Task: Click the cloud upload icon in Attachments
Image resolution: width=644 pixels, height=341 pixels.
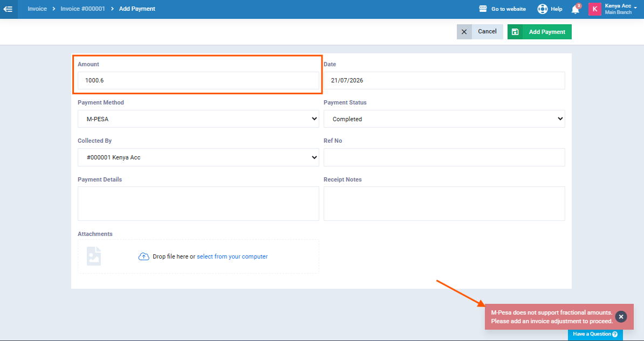Action: click(144, 256)
